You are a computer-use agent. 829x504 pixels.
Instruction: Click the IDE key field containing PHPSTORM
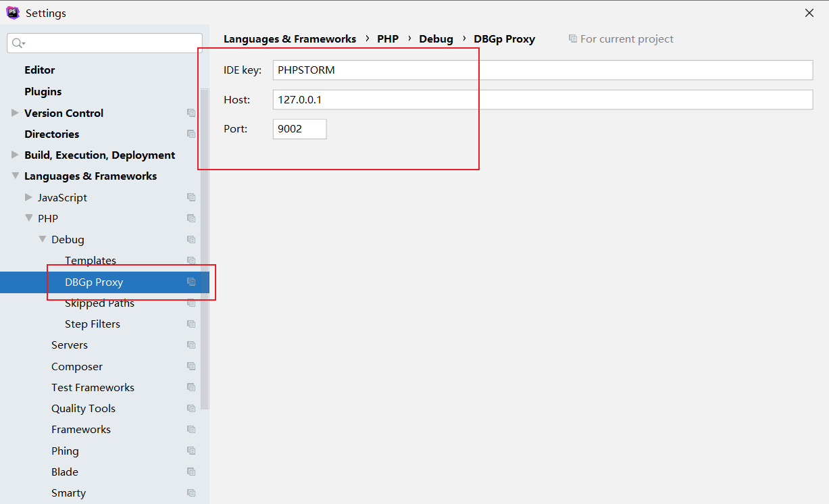[543, 70]
